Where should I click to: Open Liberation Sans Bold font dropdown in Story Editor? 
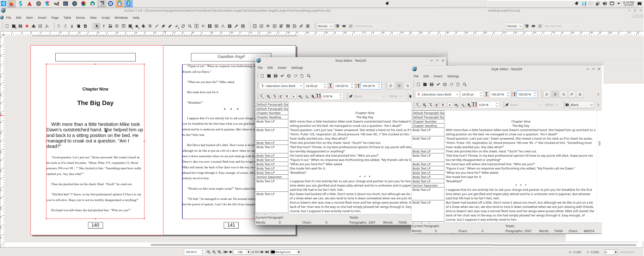(282, 86)
